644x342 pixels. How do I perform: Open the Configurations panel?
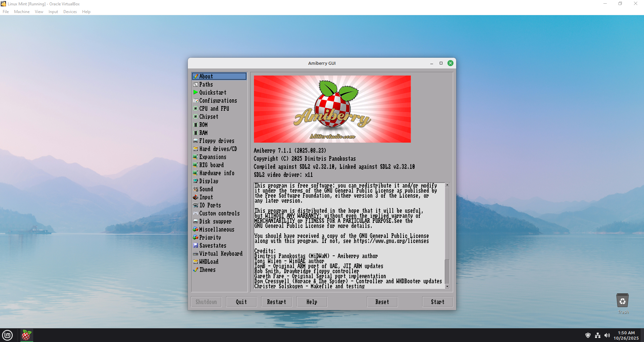pos(219,101)
